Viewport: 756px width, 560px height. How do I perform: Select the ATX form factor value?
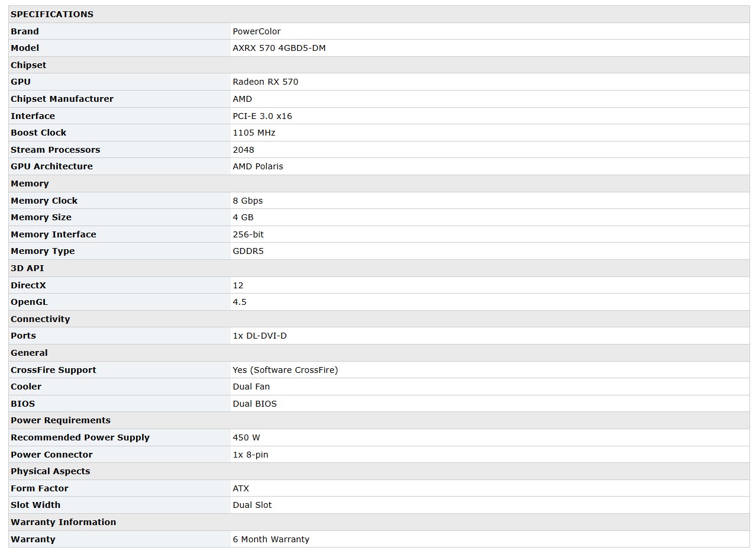point(241,488)
